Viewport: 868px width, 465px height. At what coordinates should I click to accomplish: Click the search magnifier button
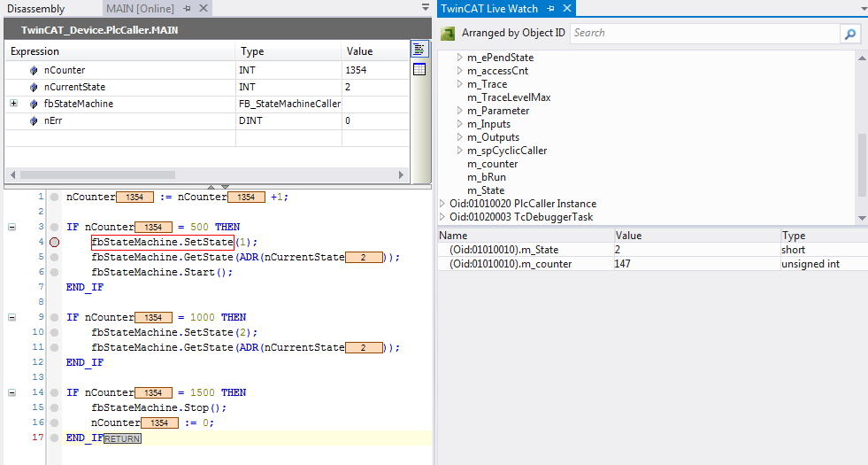click(849, 34)
